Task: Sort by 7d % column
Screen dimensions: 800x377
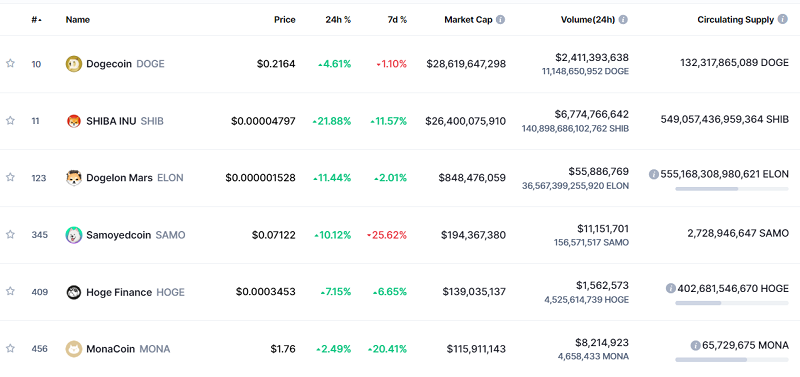Action: pos(397,20)
